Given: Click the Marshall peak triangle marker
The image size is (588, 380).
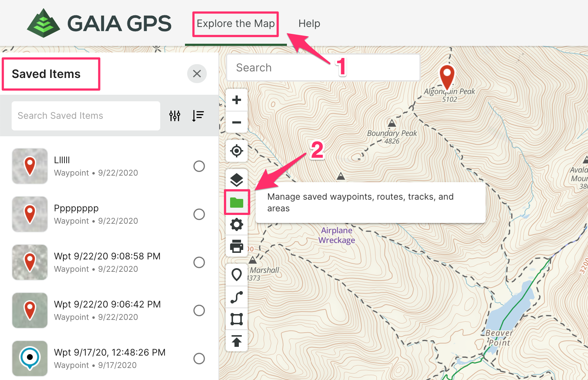Looking at the screenshot, I should 253,260.
